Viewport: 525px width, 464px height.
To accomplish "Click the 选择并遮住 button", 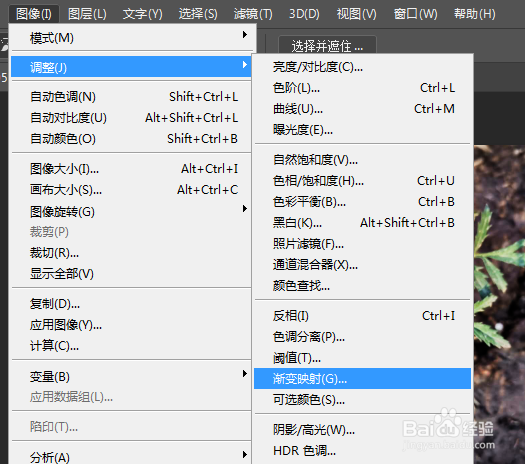I will (327, 46).
